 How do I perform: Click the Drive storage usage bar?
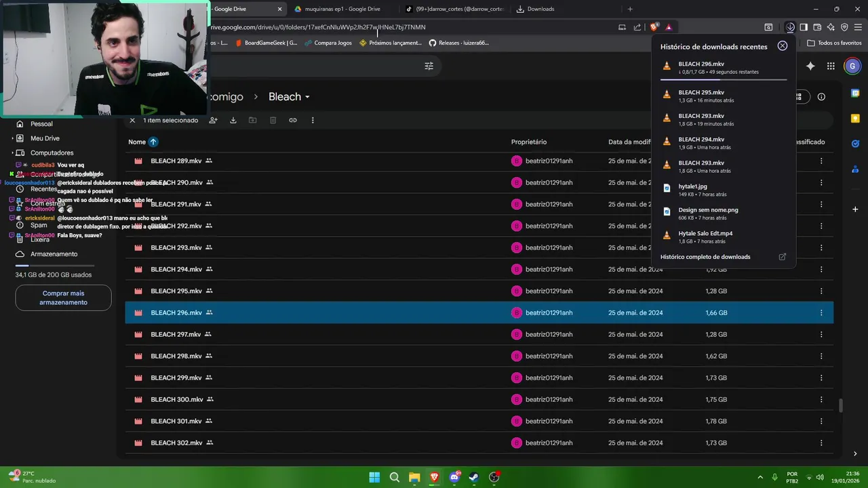point(56,266)
